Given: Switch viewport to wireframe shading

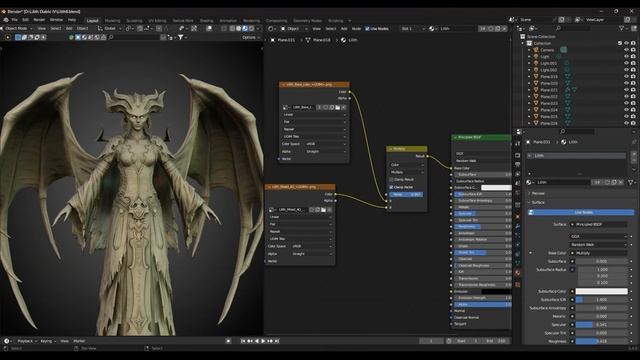Looking at the screenshot, I should coord(232,29).
